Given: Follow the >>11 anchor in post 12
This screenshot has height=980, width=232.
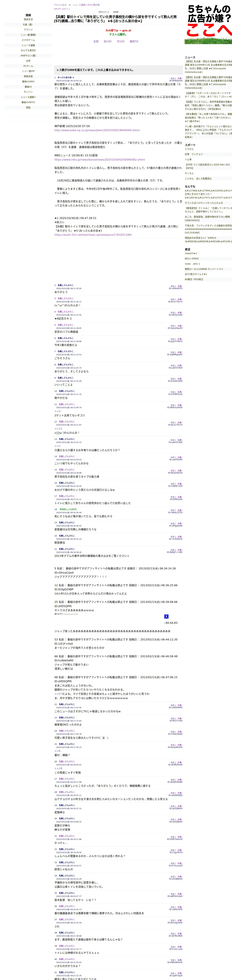Looking at the screenshot, I should click(58, 428).
